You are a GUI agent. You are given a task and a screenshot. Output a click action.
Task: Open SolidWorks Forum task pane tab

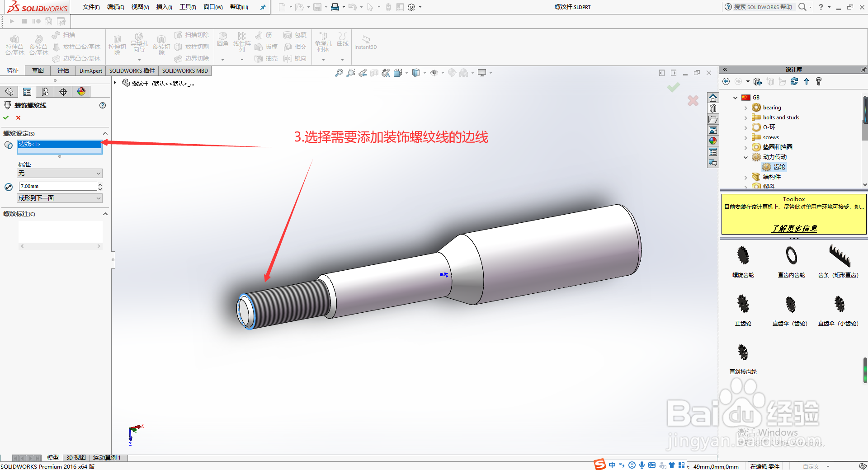point(713,163)
